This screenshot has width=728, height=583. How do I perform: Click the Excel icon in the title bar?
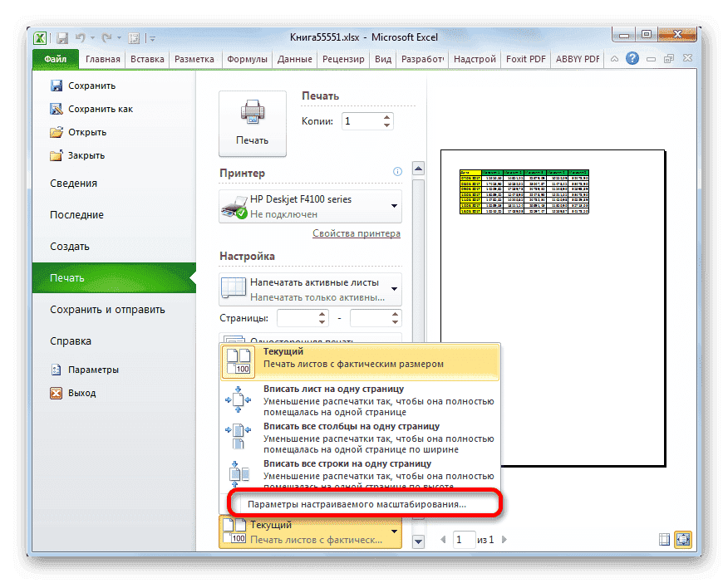coord(40,37)
